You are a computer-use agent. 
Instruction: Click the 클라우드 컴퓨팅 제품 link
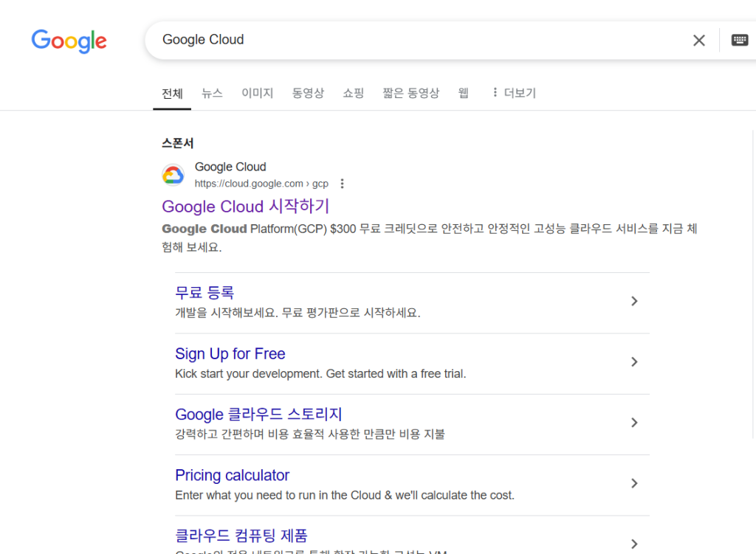(241, 536)
